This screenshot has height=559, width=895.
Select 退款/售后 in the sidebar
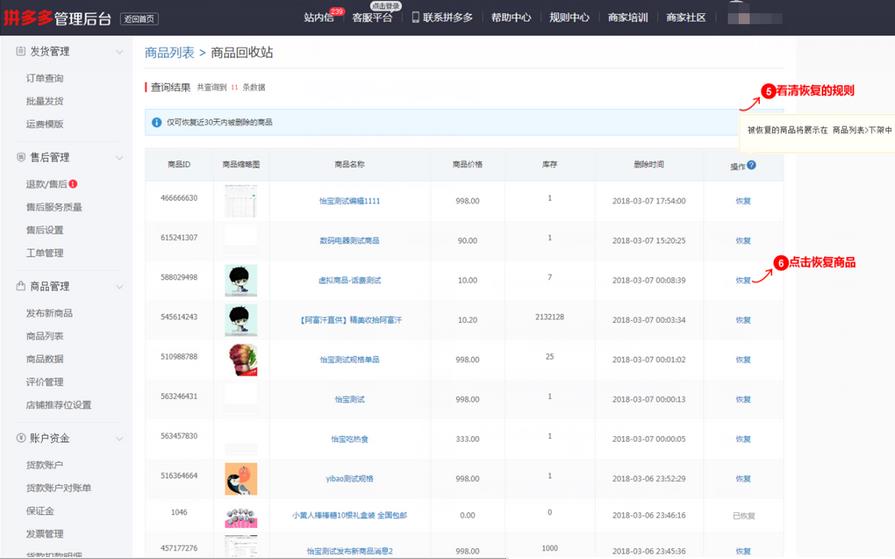coord(46,184)
